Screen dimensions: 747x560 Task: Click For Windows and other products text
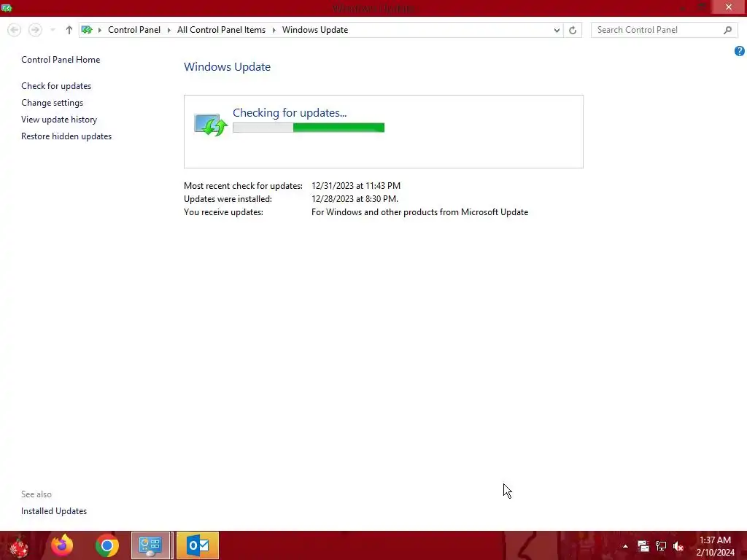click(419, 212)
